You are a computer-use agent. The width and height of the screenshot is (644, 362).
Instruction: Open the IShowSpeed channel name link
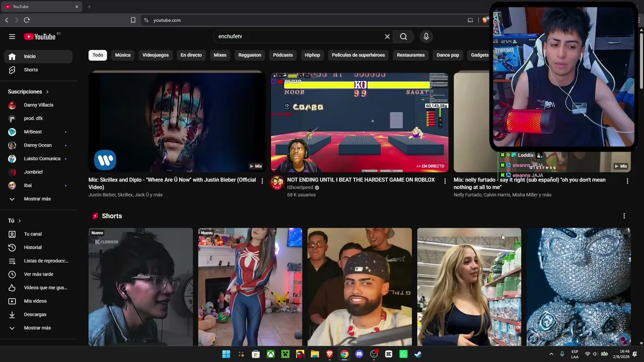coord(300,188)
